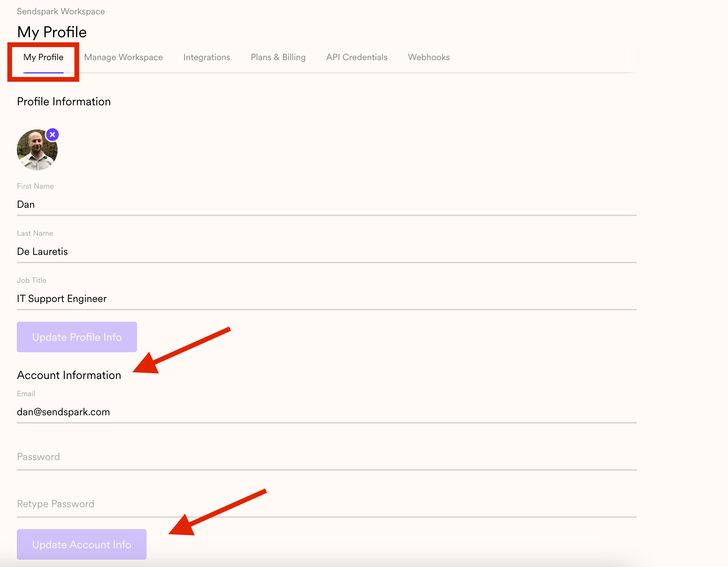
Task: Open the Integrations tab
Action: coord(207,57)
